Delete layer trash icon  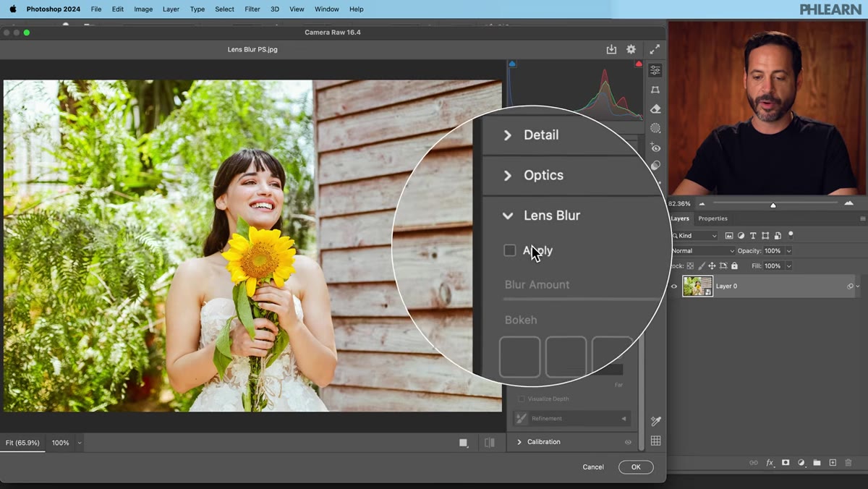(848, 462)
